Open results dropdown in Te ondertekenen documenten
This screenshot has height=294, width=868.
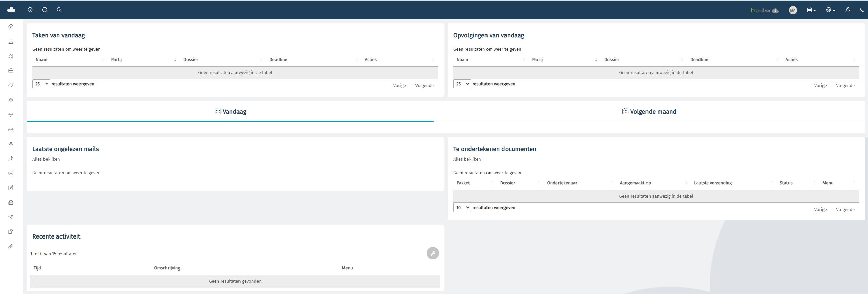pyautogui.click(x=462, y=208)
